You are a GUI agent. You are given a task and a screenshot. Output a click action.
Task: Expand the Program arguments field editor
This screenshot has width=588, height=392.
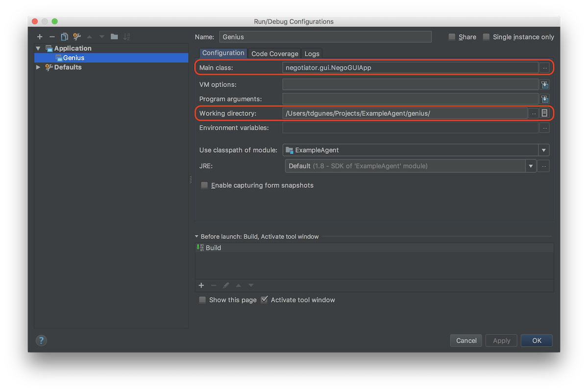pyautogui.click(x=544, y=99)
